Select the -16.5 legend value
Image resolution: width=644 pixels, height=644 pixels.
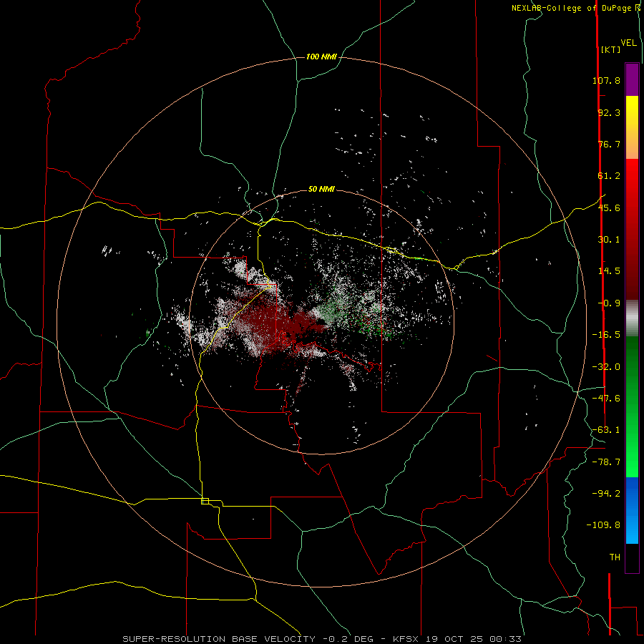[x=606, y=335]
